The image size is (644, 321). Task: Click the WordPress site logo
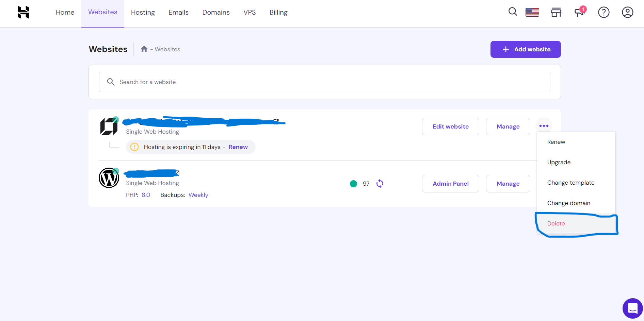click(109, 178)
